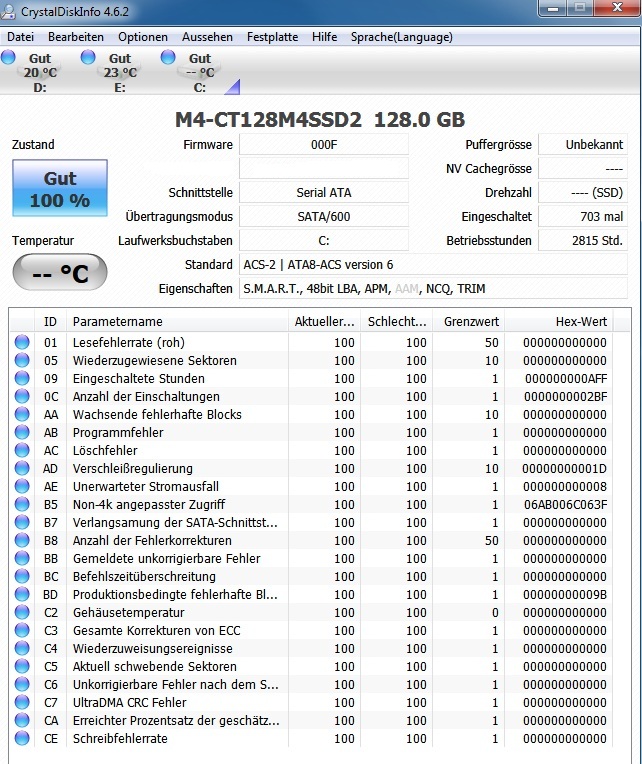
Task: Minimize the CrystalDiskInfo window
Action: [552, 8]
